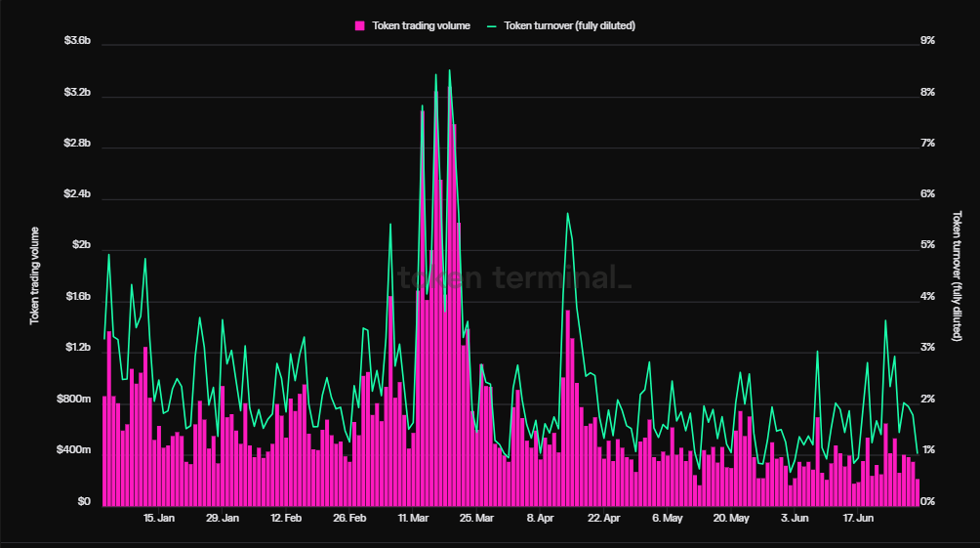Select the 8% right axis label

pos(928,93)
